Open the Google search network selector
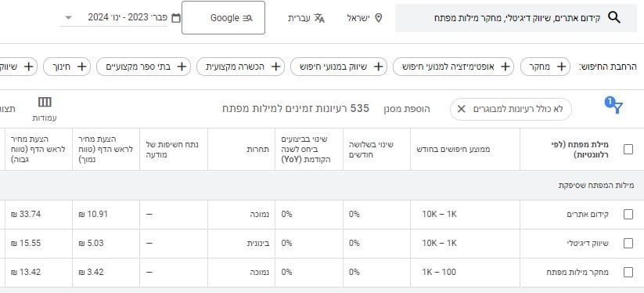644x293 pixels. (224, 18)
